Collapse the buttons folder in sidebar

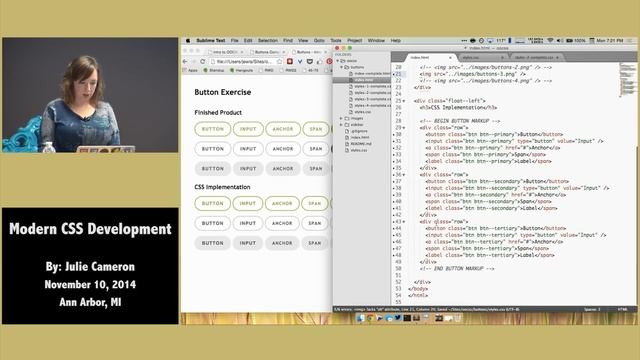[342, 67]
